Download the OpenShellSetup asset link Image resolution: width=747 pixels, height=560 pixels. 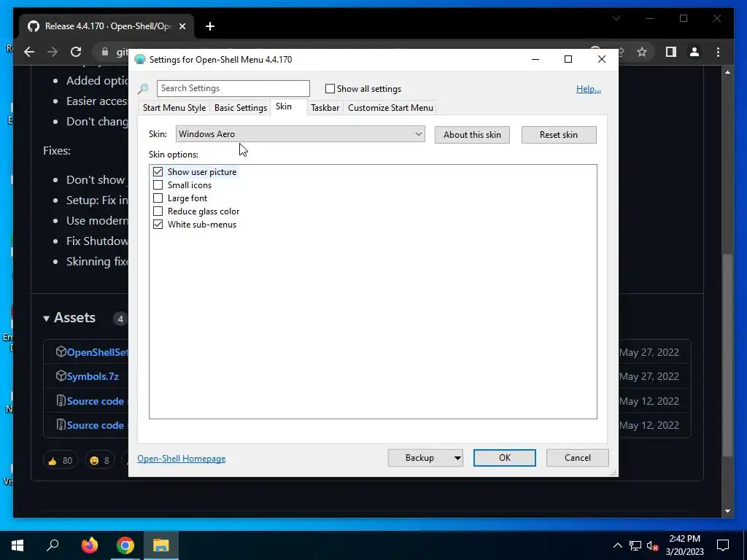tap(97, 352)
